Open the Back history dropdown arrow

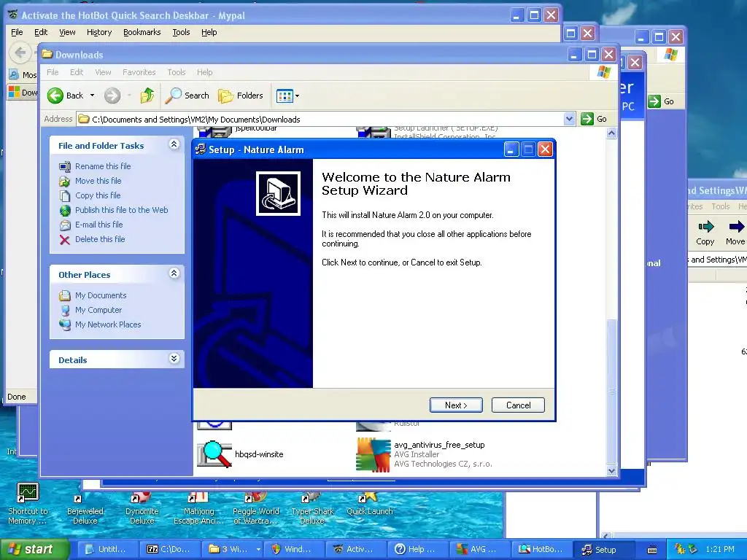(93, 96)
